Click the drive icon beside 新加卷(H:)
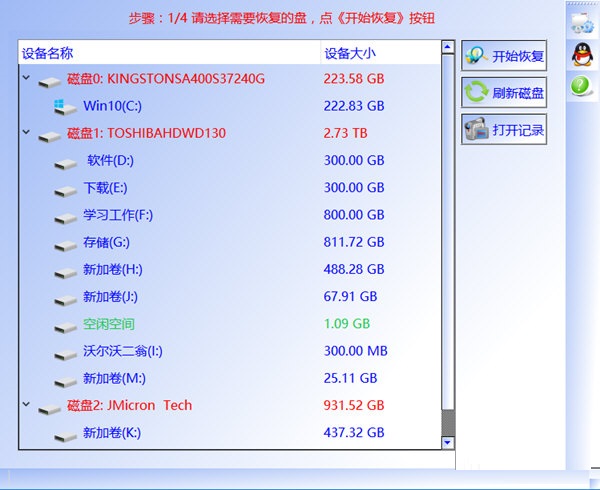 [x=65, y=273]
